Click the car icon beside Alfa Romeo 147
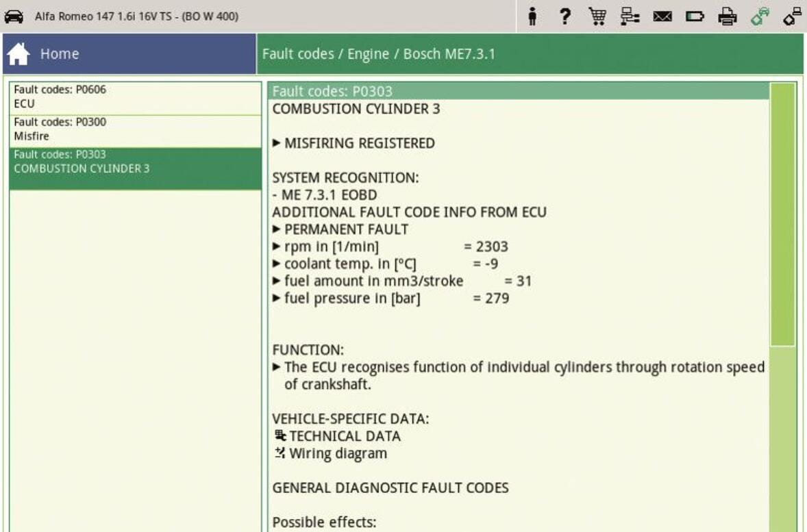807x532 pixels. (x=14, y=16)
